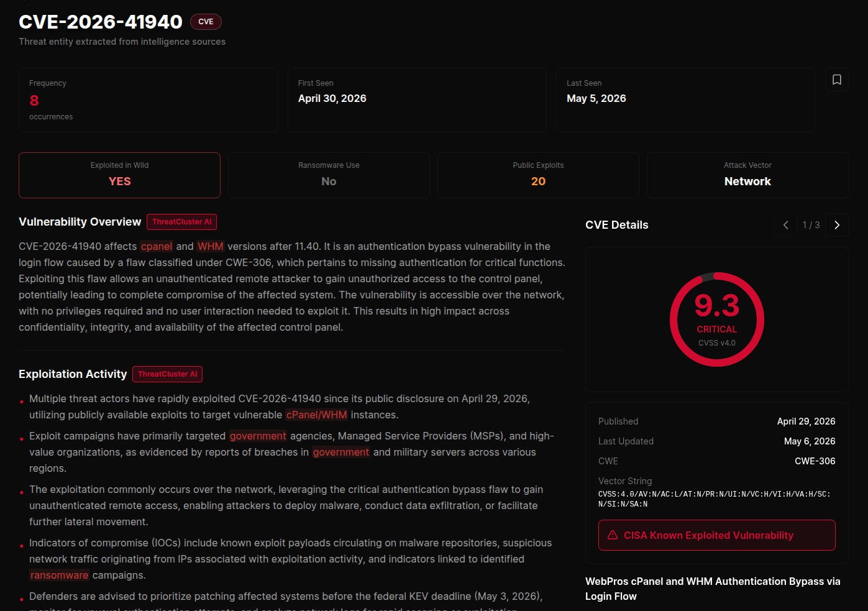
Task: Click the CWE-306 value in CVE Details
Action: click(815, 461)
